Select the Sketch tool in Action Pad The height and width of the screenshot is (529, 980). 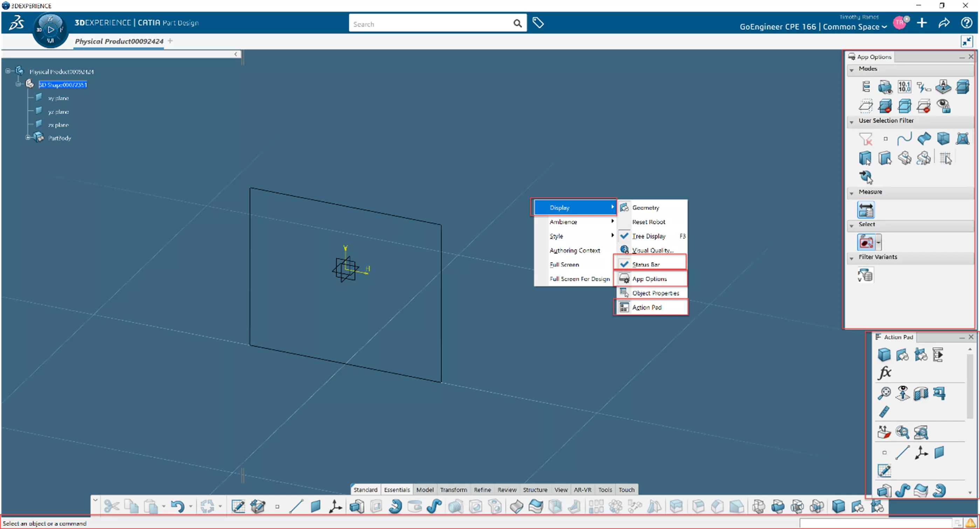[x=885, y=471]
